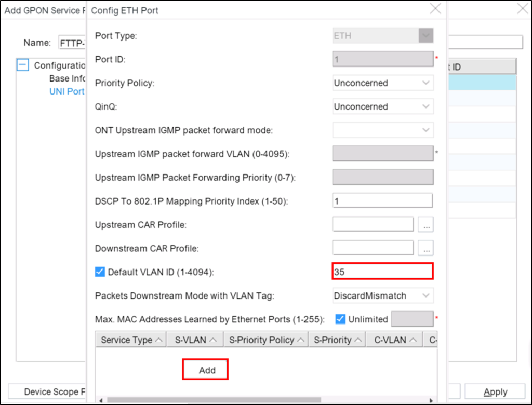The height and width of the screenshot is (405, 532).
Task: Open the Upstream CAR Profile browse selector
Action: point(425,224)
